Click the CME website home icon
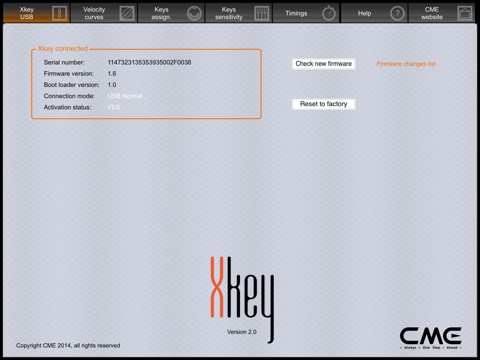The image size is (480, 360). 465,13
